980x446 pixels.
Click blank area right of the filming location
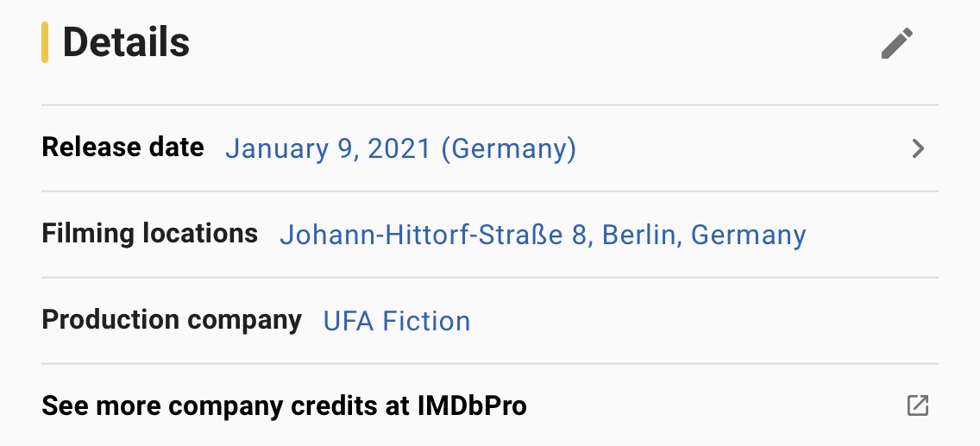coord(871,235)
